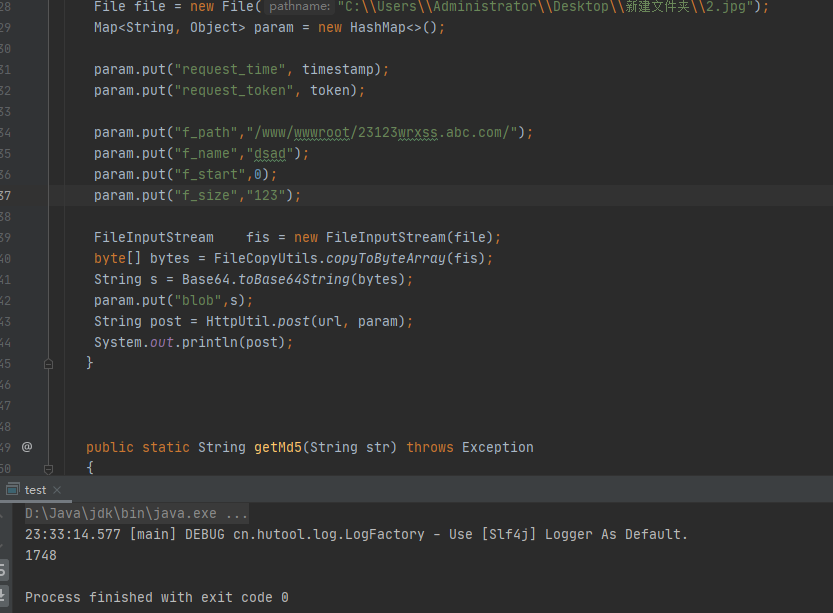The height and width of the screenshot is (613, 833).
Task: Click the FileCopyUtils.copyToByteArray call
Action: tap(350, 259)
